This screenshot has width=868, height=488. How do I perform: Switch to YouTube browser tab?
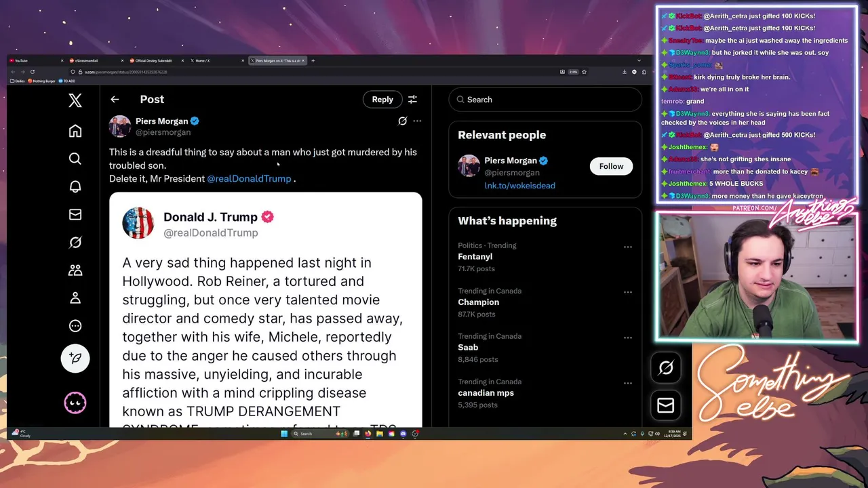click(36, 60)
